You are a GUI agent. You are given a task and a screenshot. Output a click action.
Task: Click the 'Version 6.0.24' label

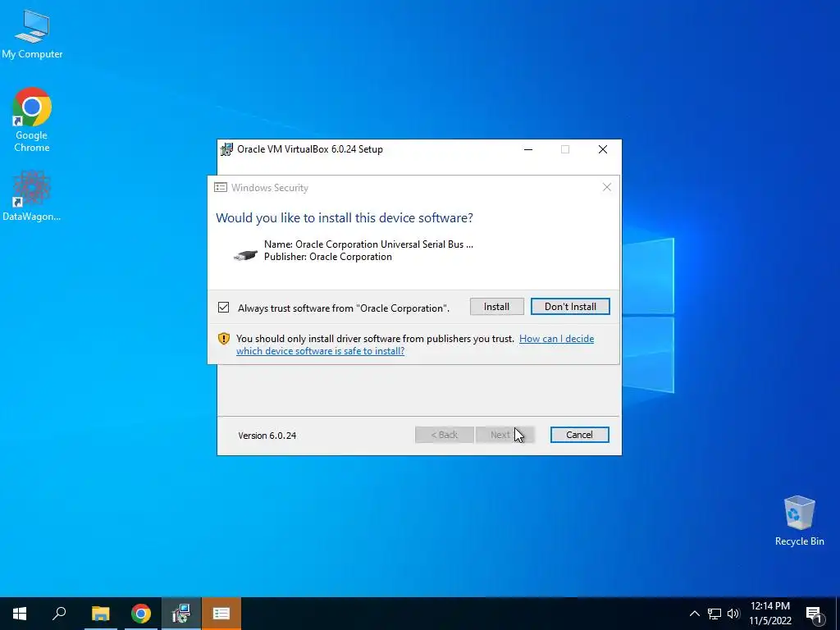coord(267,436)
